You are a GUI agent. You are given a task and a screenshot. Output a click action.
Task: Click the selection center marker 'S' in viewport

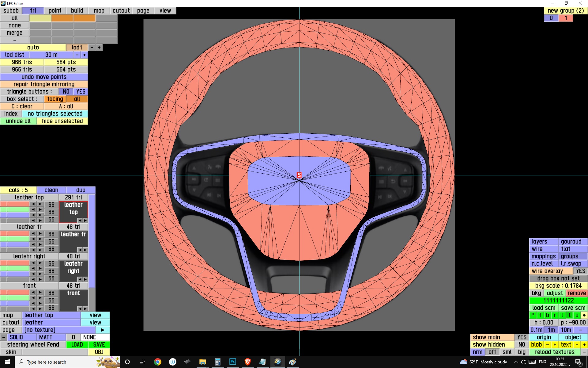coord(299,175)
